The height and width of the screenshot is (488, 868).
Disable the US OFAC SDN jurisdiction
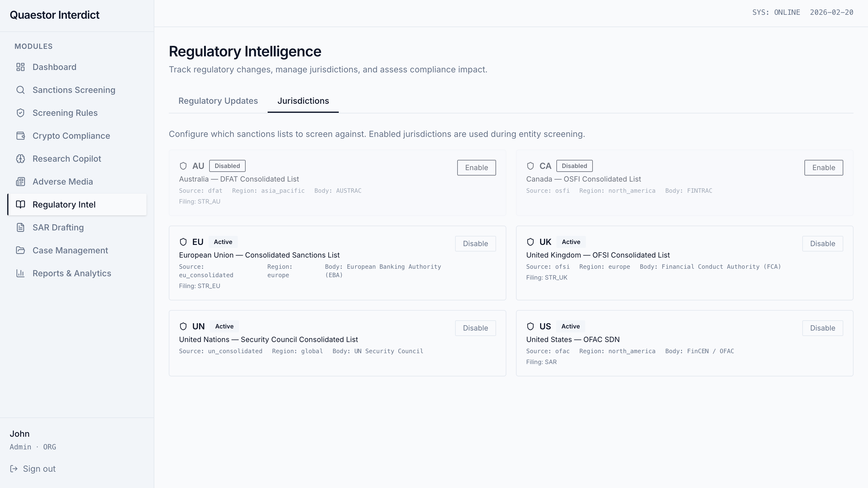tap(822, 328)
